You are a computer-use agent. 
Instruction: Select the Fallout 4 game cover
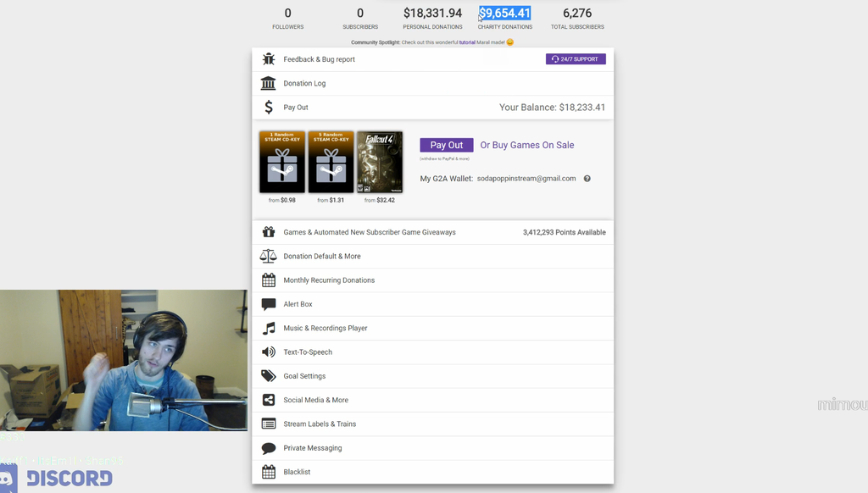tap(380, 162)
